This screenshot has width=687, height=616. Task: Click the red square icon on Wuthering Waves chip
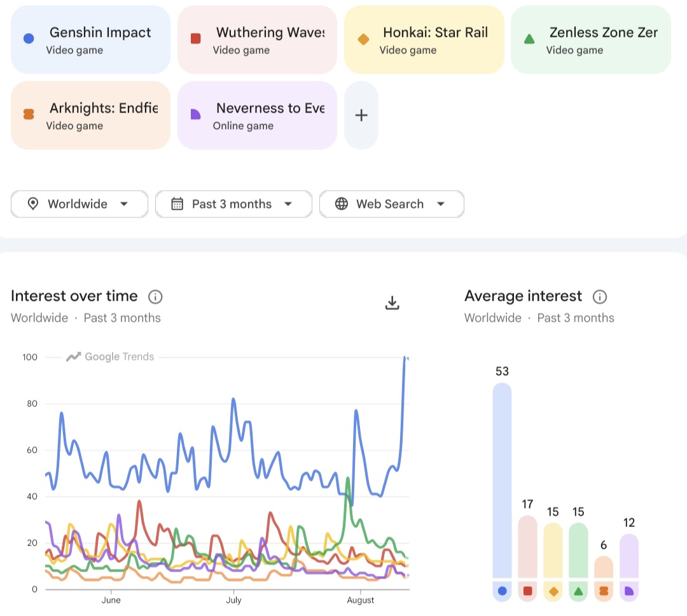pyautogui.click(x=195, y=39)
